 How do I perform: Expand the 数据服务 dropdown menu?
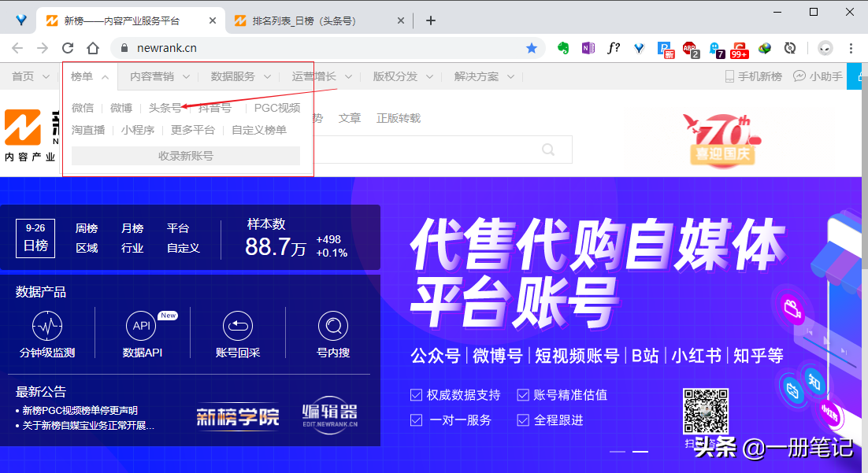(241, 76)
